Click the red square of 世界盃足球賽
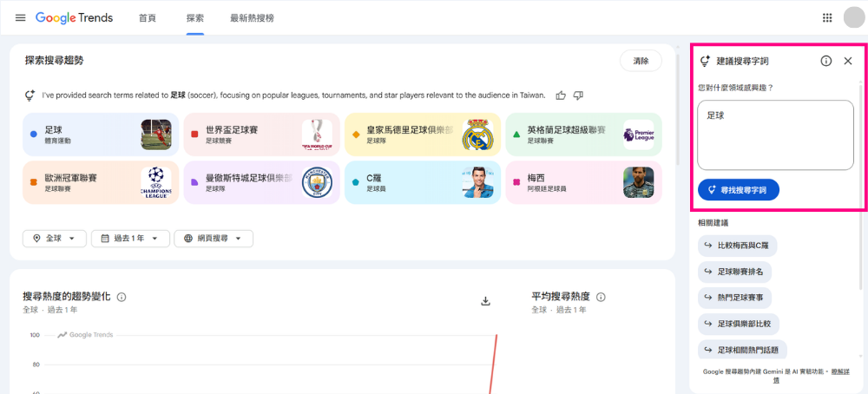 point(194,134)
